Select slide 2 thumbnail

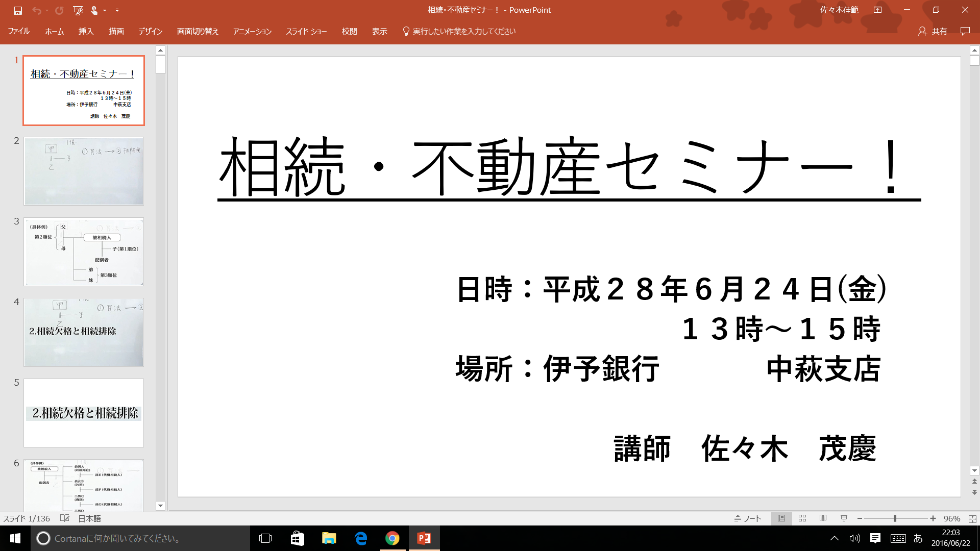pyautogui.click(x=84, y=171)
